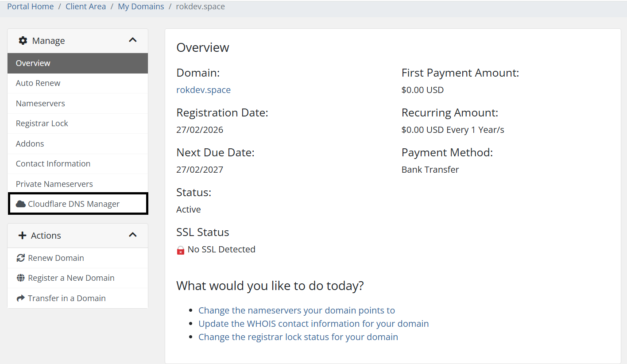Click the arrow icon beside Transfer in a Domain

click(20, 298)
